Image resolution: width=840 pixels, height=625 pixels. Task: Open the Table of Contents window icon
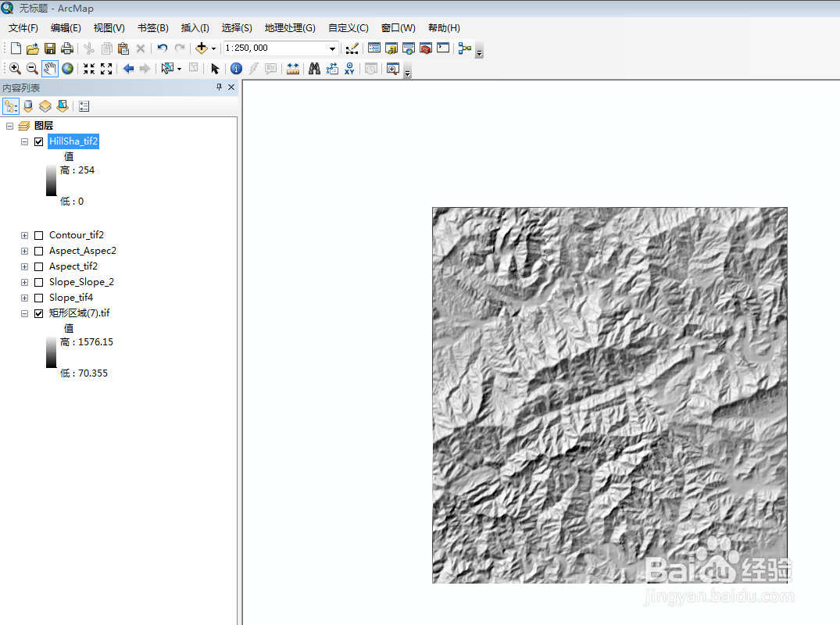374,48
